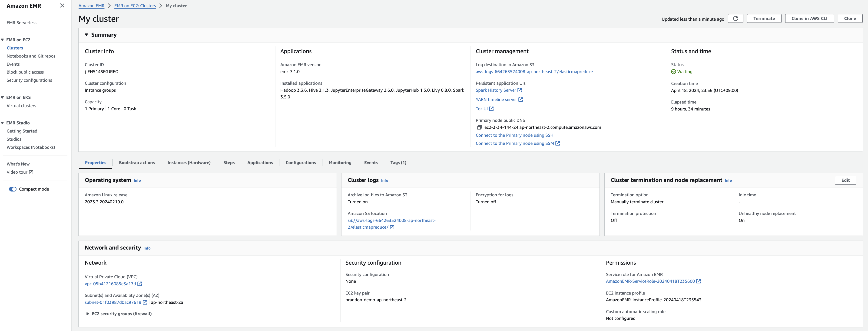Switch to the Configurations tab

[x=301, y=162]
